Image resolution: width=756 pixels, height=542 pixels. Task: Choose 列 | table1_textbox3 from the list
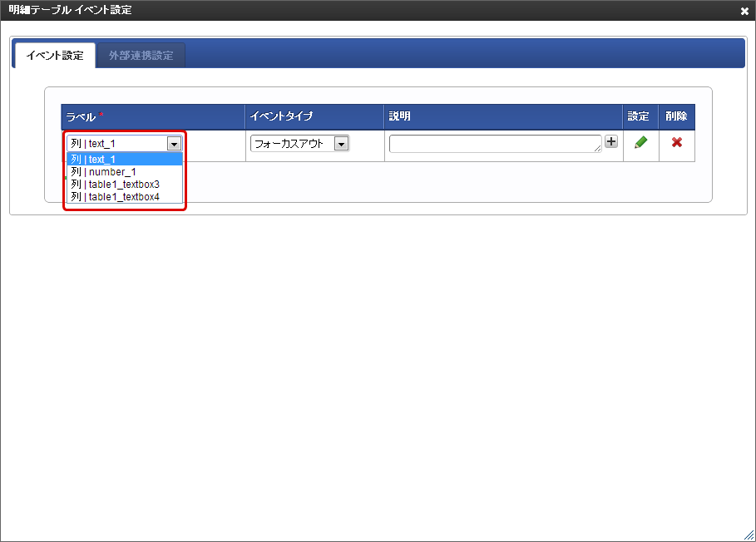point(125,184)
